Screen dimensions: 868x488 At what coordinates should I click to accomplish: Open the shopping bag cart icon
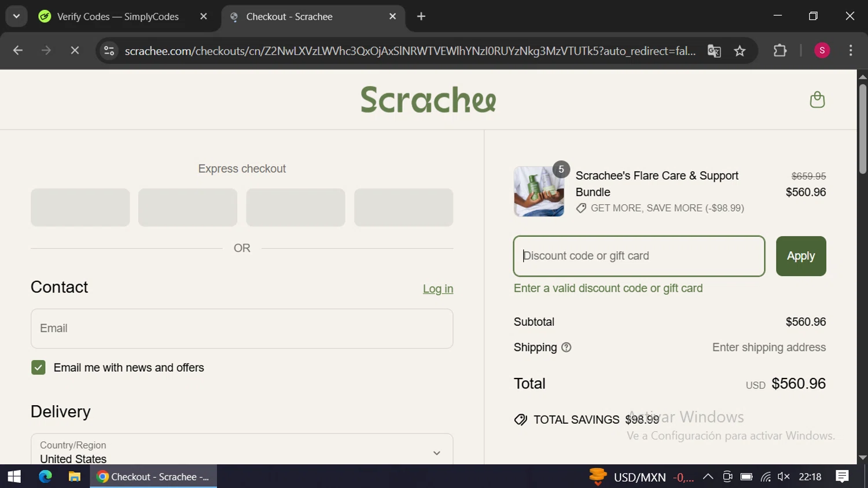pyautogui.click(x=817, y=100)
